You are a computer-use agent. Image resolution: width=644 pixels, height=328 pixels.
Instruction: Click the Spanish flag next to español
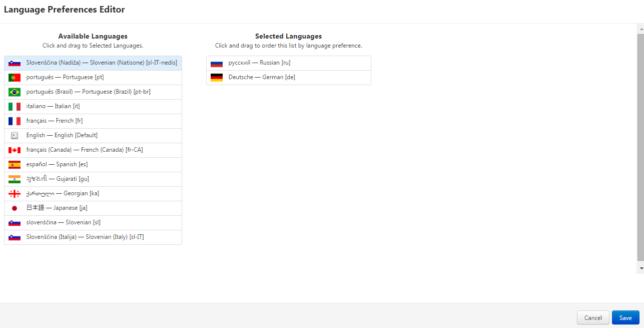coord(14,164)
